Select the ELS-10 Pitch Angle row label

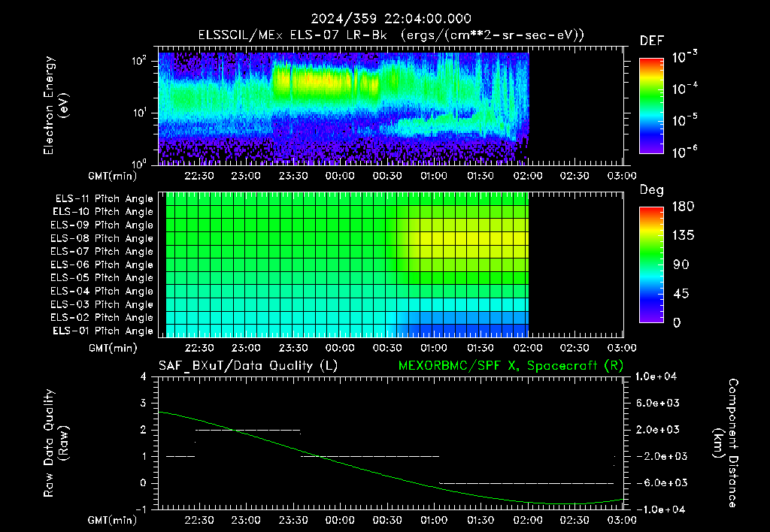(x=103, y=212)
